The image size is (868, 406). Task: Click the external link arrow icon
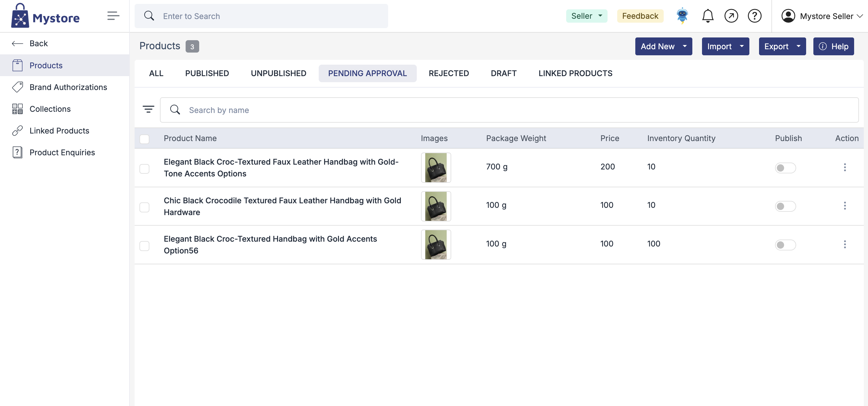pos(731,16)
